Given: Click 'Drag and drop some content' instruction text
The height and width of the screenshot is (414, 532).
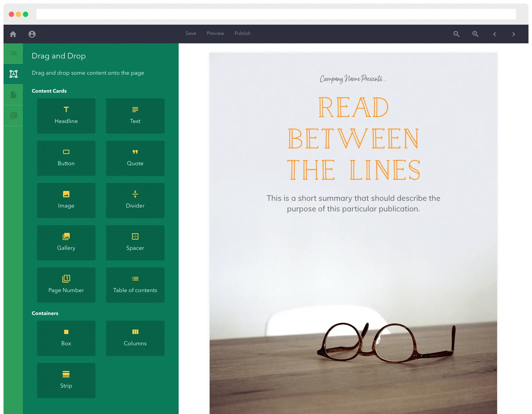Looking at the screenshot, I should 88,73.
